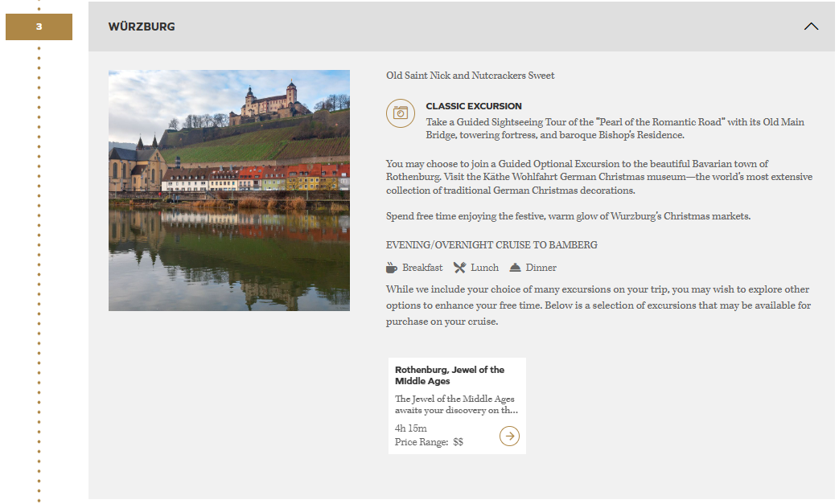Click the 4h 15m duration text
Viewport: 839px width, 504px height.
point(411,428)
